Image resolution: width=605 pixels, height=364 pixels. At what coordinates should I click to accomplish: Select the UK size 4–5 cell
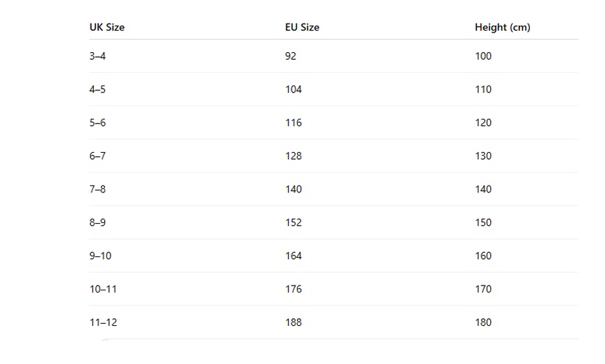97,90
